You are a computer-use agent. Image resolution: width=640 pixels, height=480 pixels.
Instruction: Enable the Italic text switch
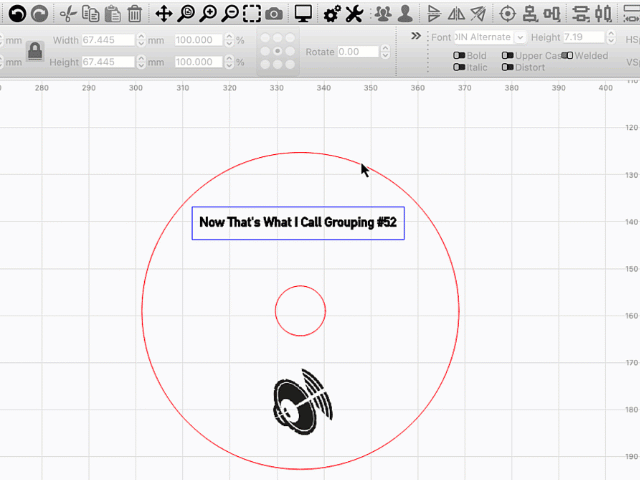point(459,67)
